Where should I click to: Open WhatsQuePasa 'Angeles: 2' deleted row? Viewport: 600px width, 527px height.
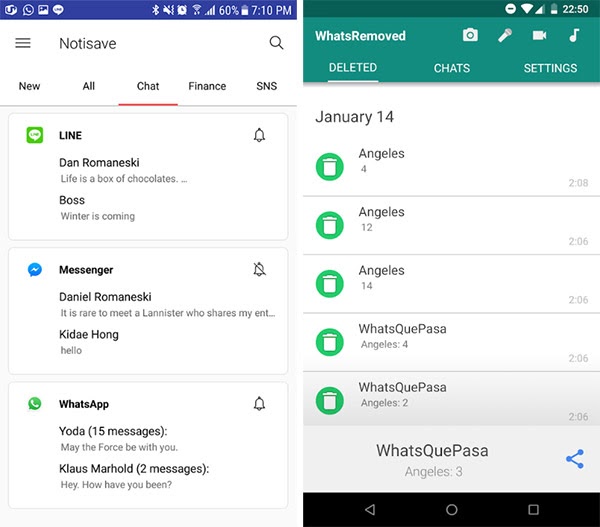point(452,399)
